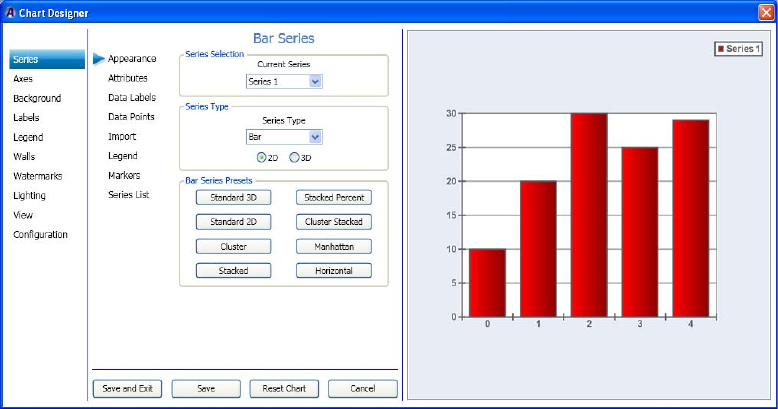Open the View category
Screen dimensions: 778x409
pos(23,215)
